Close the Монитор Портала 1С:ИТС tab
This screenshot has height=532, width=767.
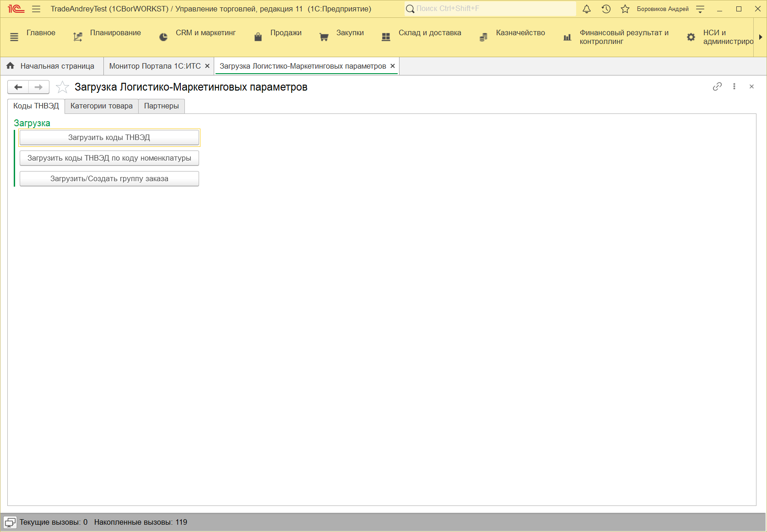[207, 66]
